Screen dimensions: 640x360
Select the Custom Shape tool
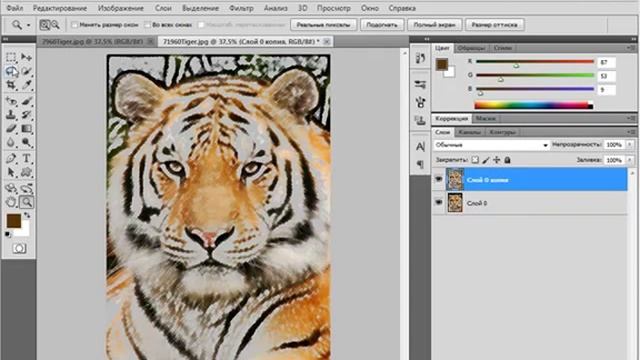[x=27, y=172]
